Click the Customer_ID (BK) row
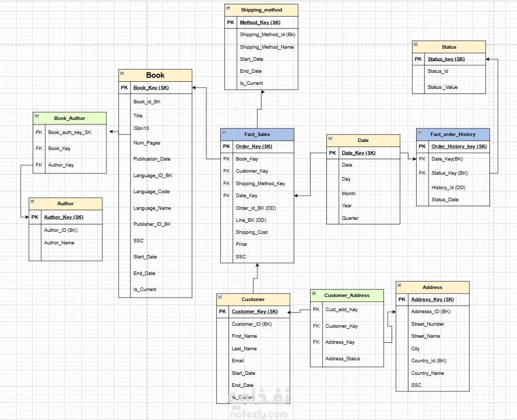Image resolution: width=517 pixels, height=420 pixels. tap(253, 324)
